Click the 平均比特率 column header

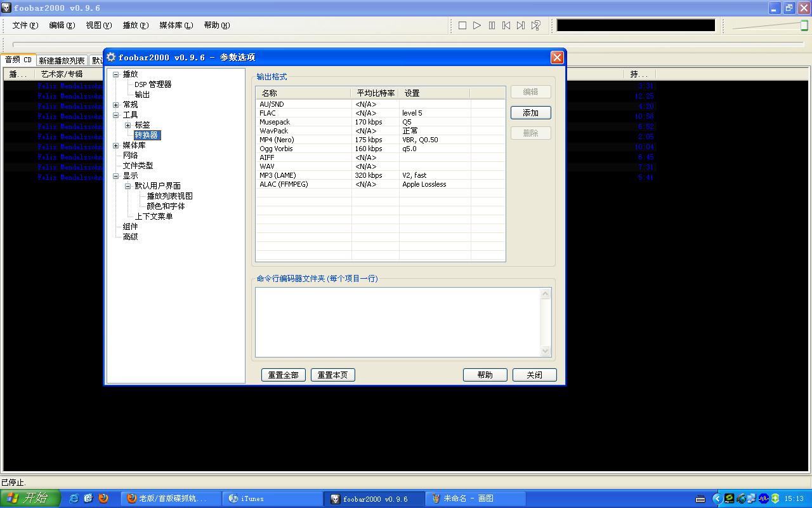coord(376,93)
